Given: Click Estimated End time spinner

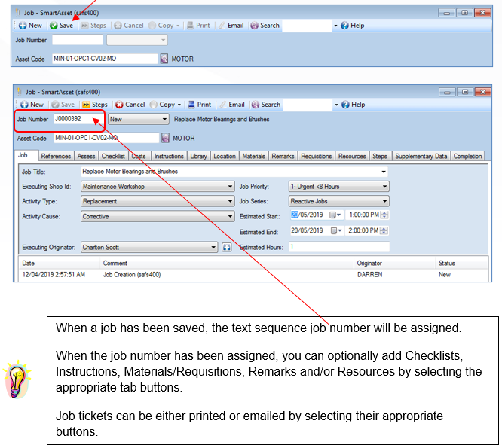Looking at the screenshot, I should 384,230.
